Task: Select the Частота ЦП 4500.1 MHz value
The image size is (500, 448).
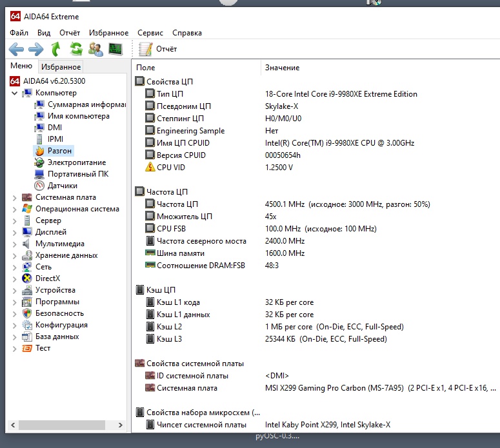Action: tap(347, 204)
